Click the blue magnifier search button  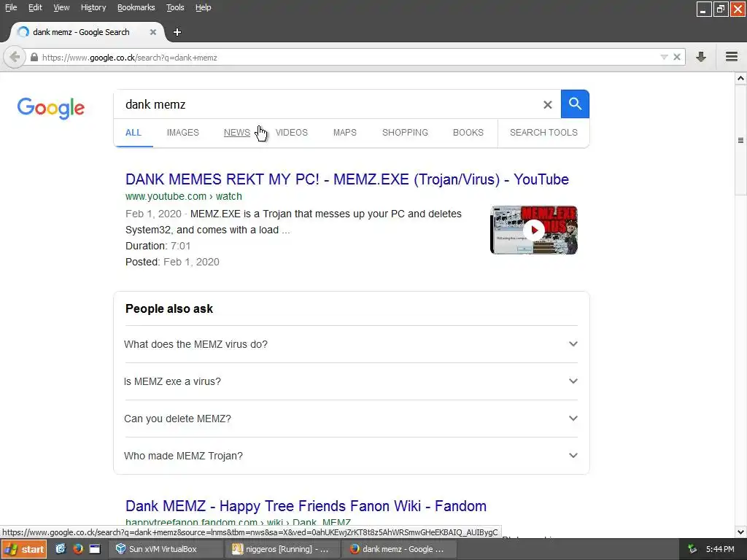coord(575,104)
